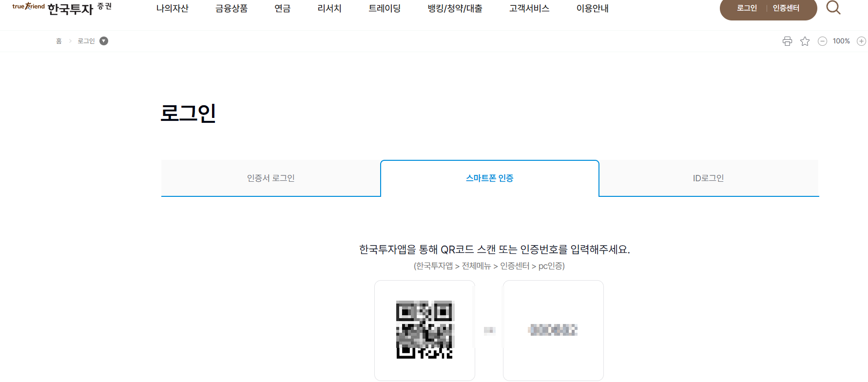Decrease zoom with the minus icon
The height and width of the screenshot is (382, 868).
(x=822, y=41)
